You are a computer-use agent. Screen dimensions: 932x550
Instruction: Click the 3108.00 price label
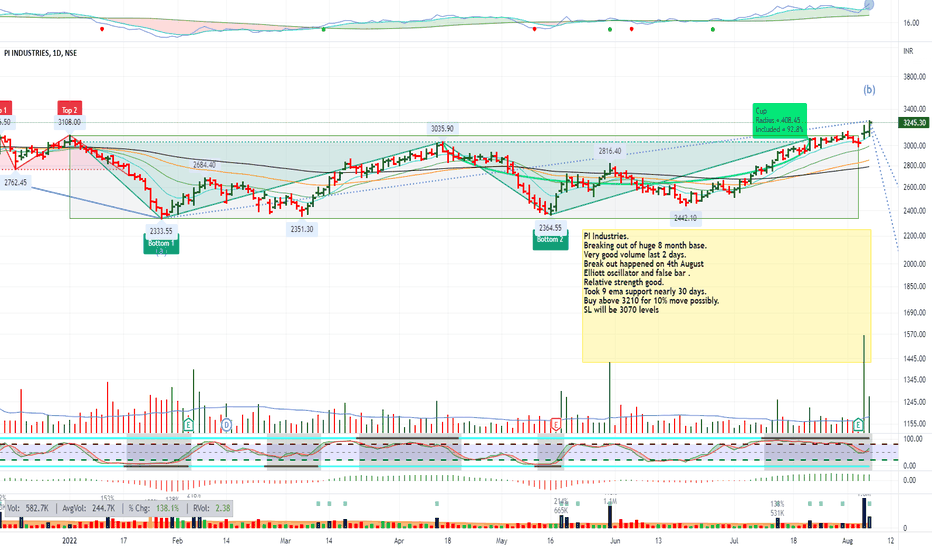pos(69,122)
